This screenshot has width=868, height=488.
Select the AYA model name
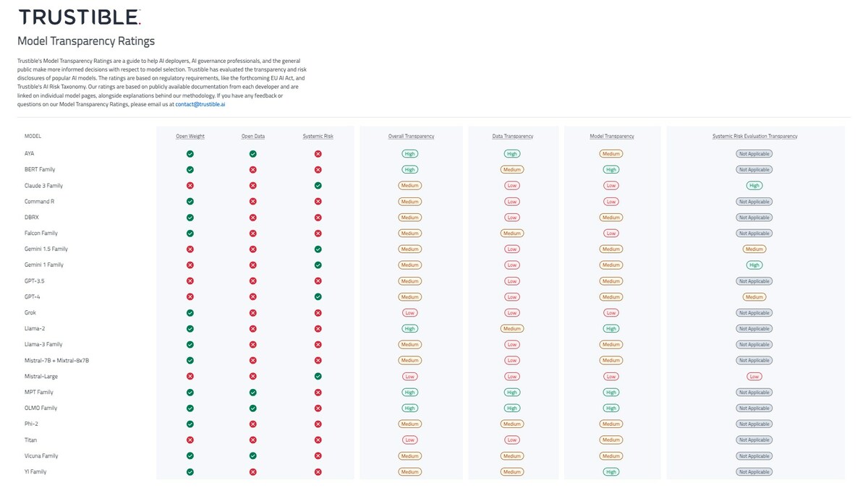30,154
